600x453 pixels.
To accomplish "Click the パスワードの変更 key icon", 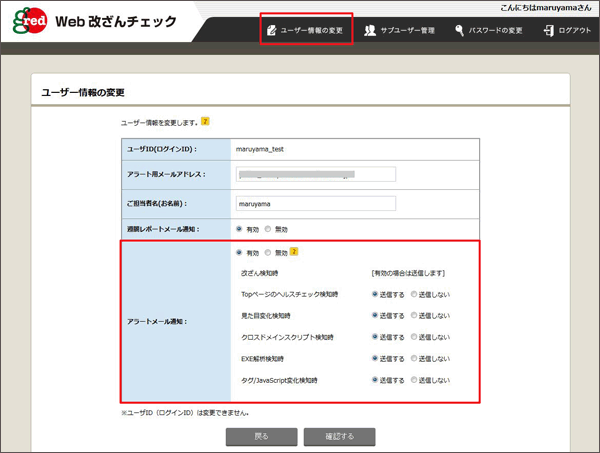I will (x=459, y=31).
